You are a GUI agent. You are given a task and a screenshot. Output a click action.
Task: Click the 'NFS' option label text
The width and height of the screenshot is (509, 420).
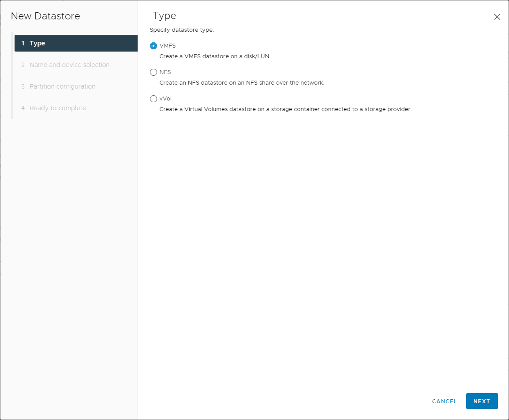tap(165, 72)
